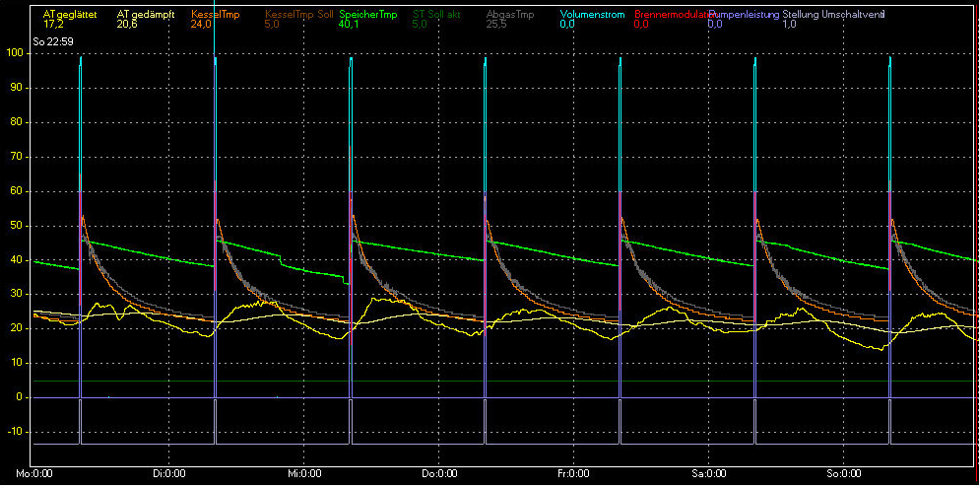Click the 'Mo:0:00' time axis label
The width and height of the screenshot is (980, 488).
coord(36,474)
